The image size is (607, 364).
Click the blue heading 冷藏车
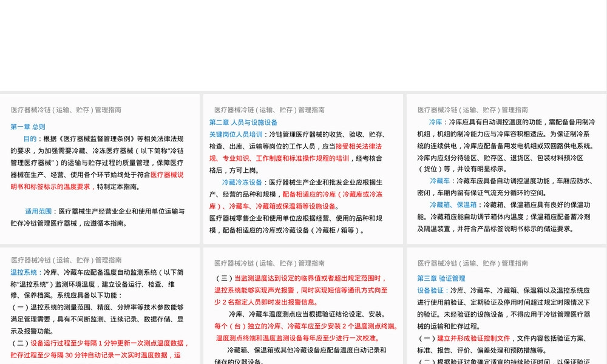pos(439,181)
